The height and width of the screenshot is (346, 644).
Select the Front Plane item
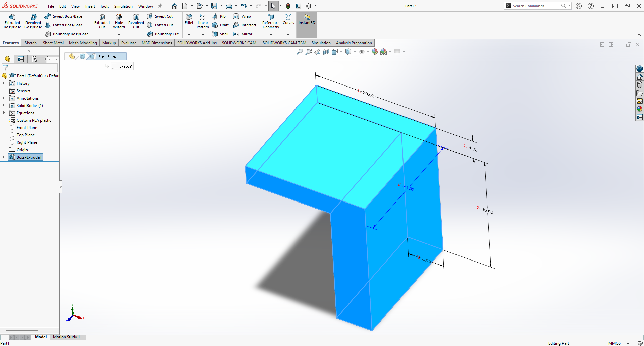23,128
